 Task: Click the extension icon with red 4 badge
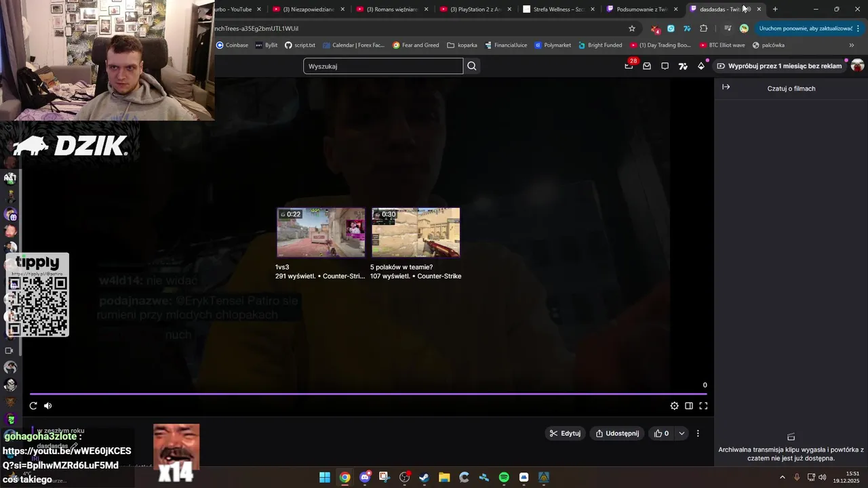click(x=655, y=28)
